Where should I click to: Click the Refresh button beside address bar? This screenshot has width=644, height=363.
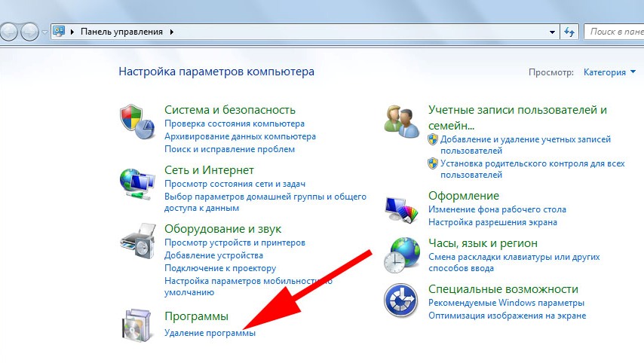(569, 32)
